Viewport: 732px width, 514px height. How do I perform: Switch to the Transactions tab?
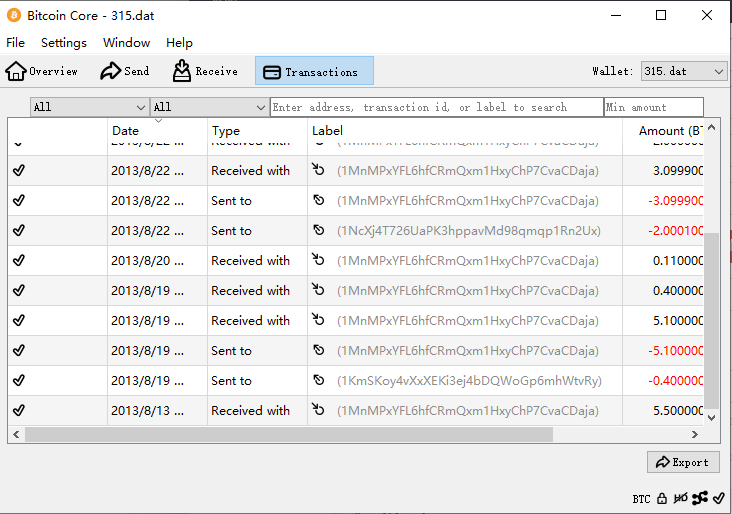tap(314, 71)
